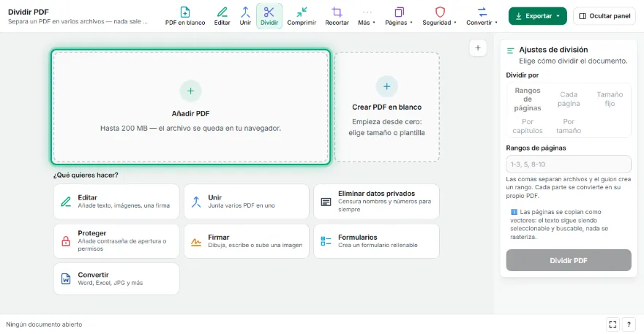
Task: Click the Dividir por label
Action: [x=522, y=75]
